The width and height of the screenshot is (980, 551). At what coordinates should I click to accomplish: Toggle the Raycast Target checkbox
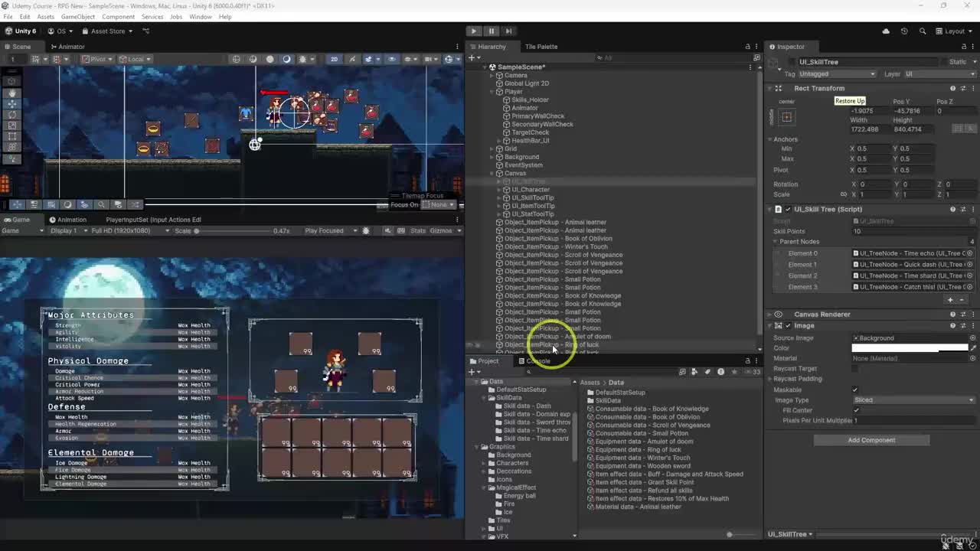tap(856, 369)
